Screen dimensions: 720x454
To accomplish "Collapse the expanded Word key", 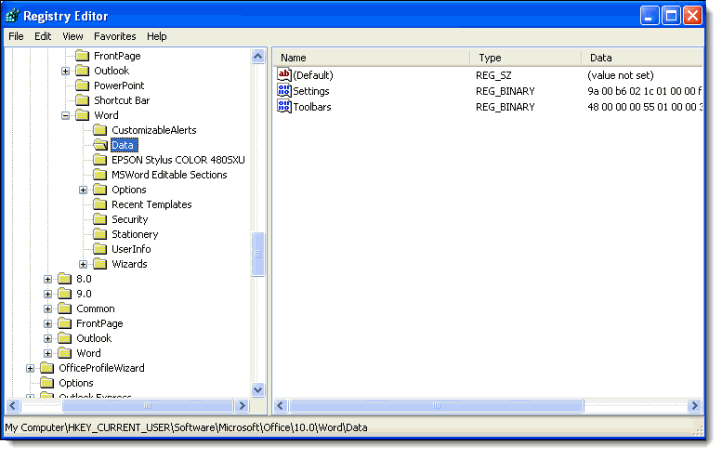I will click(65, 116).
